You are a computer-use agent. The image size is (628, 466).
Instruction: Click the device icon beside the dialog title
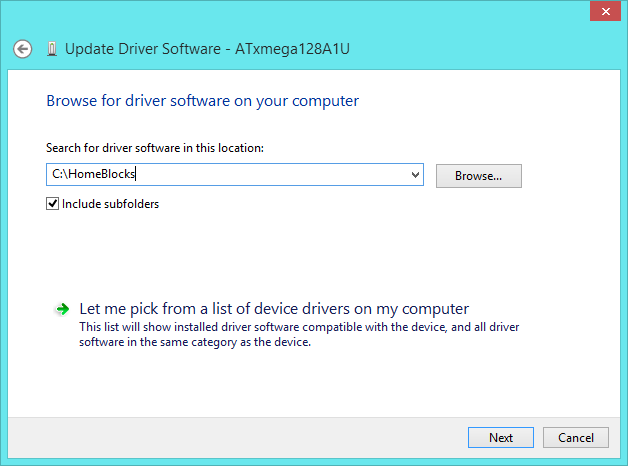51,48
